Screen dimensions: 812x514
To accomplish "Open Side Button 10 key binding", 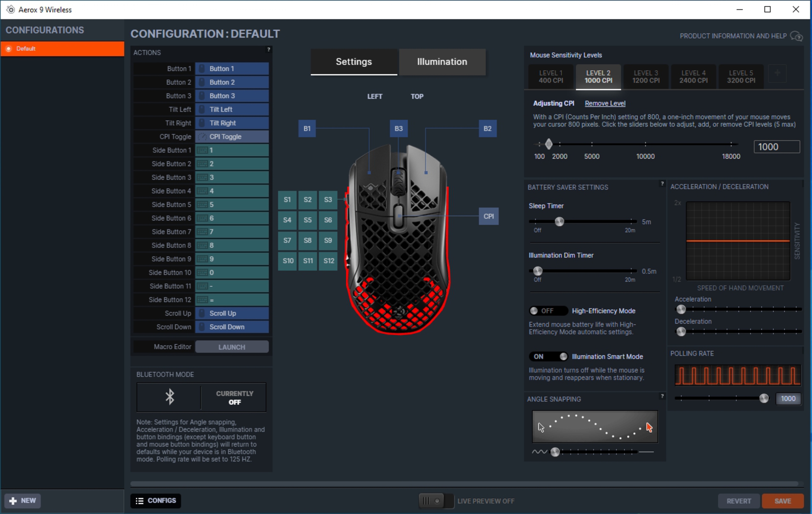I will click(232, 273).
